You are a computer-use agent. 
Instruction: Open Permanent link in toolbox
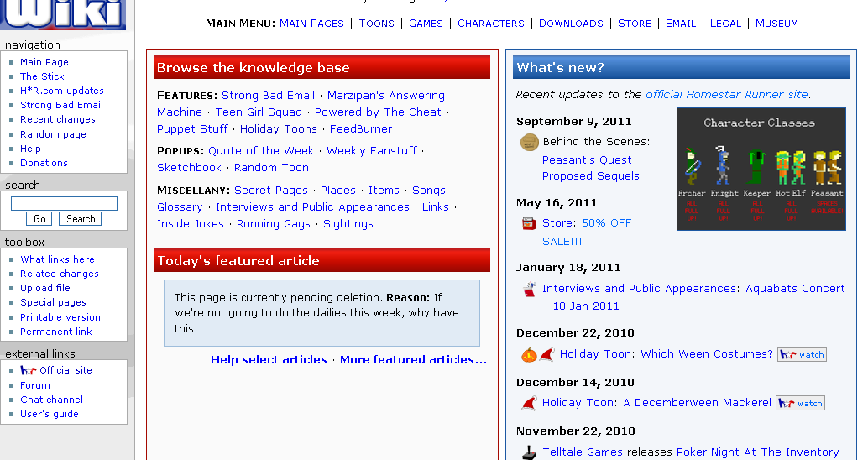pos(56,332)
